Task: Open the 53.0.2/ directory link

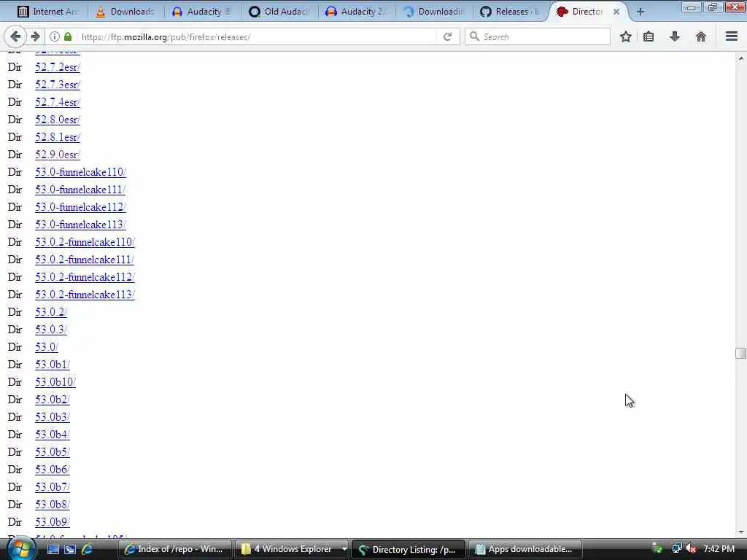Action: tap(51, 312)
